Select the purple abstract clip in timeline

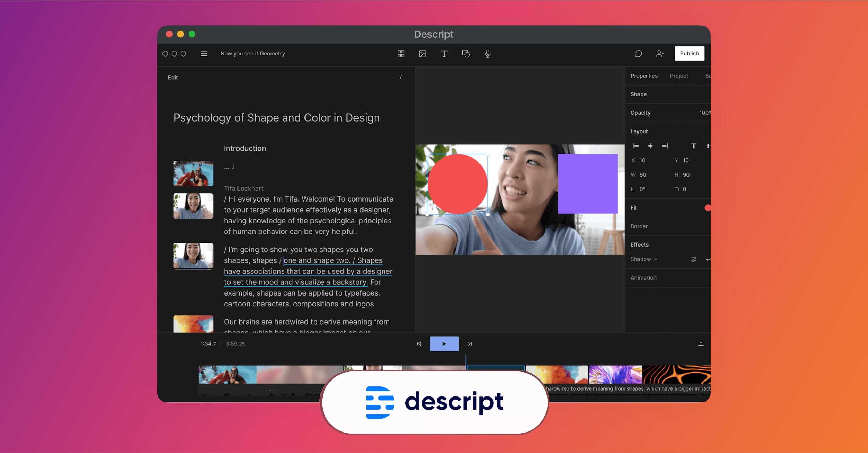(x=615, y=375)
